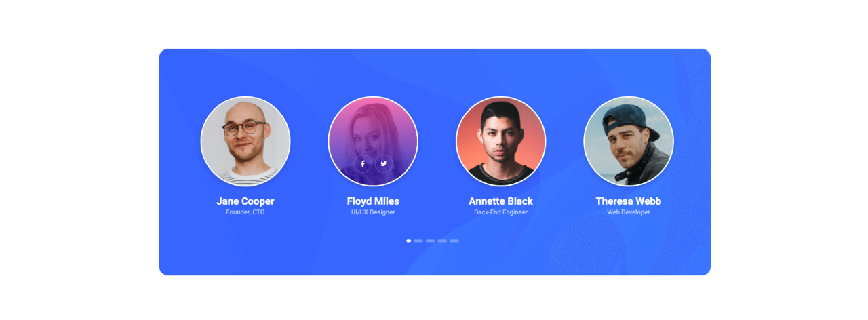
Task: Click the "UI/UX Designer" role text
Action: tap(373, 212)
